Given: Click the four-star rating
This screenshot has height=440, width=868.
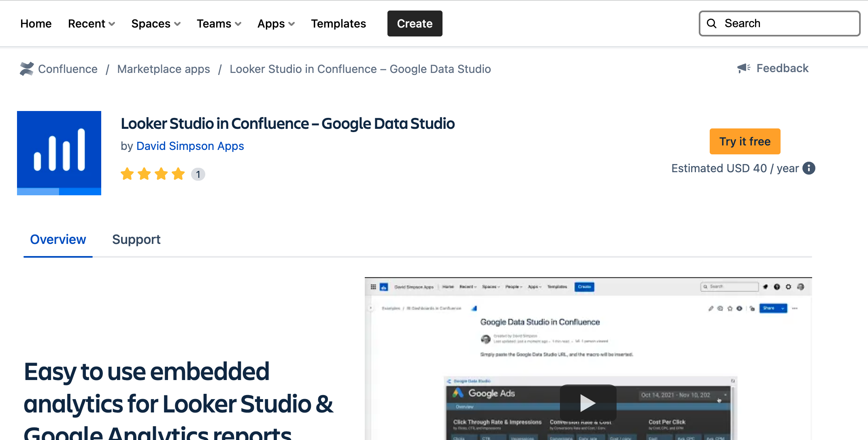Looking at the screenshot, I should tap(153, 174).
